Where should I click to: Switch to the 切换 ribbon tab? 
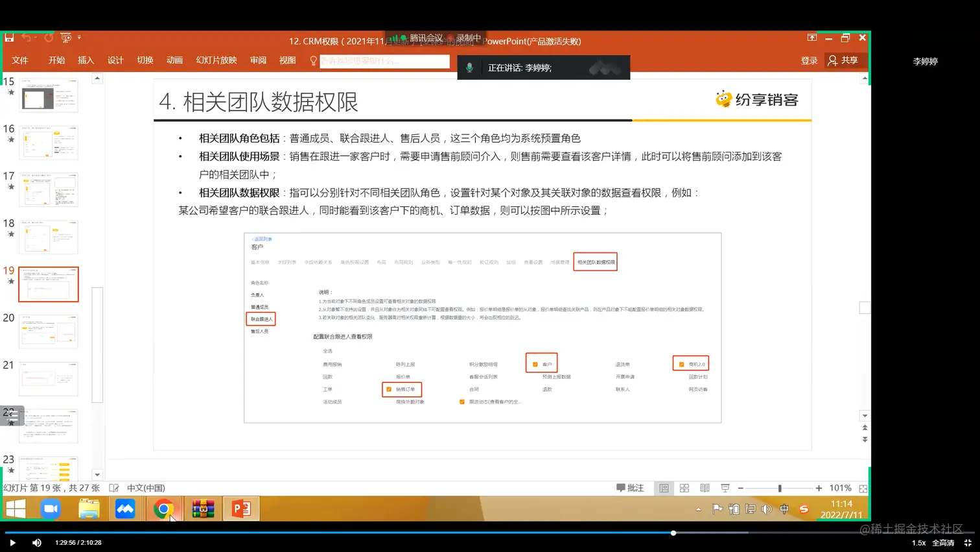[x=145, y=60]
